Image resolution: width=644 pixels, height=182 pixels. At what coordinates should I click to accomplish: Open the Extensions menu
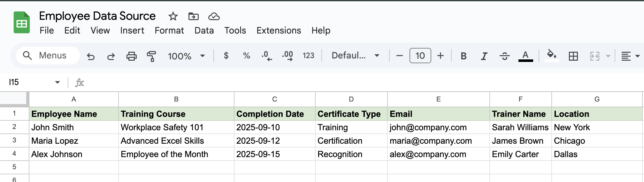coord(279,30)
